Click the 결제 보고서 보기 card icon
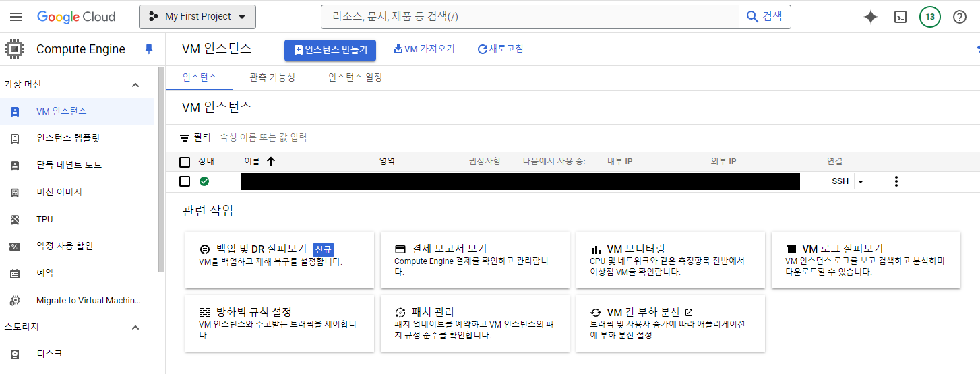Image resolution: width=980 pixels, height=374 pixels. 400,249
